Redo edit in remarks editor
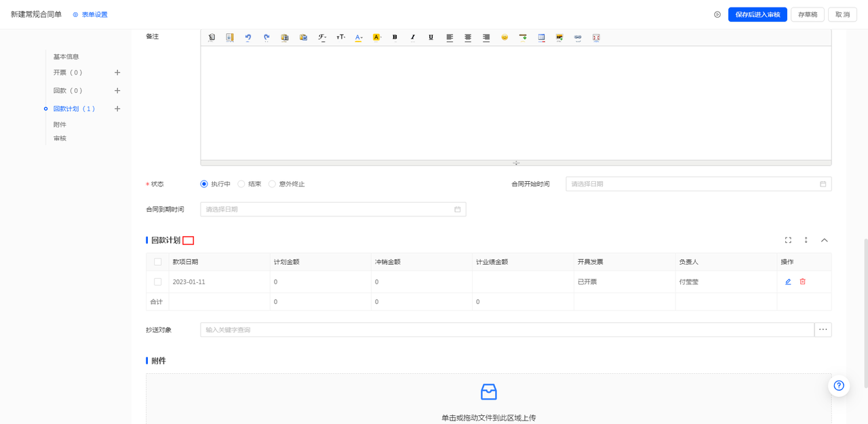 tap(267, 37)
